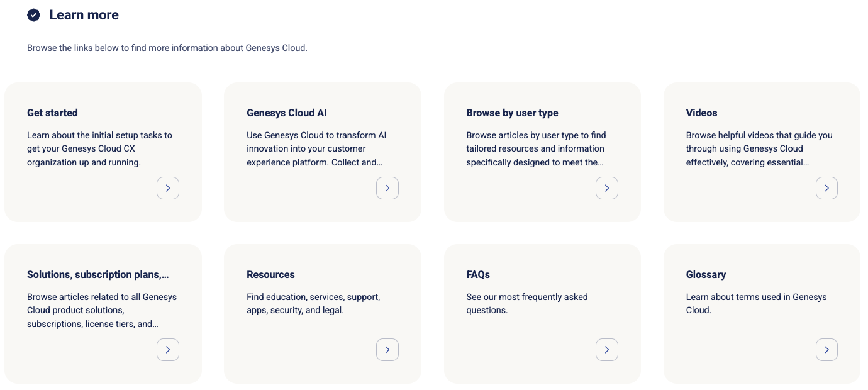The image size is (868, 390).
Task: Click the Learn more section heading
Action: tap(84, 15)
